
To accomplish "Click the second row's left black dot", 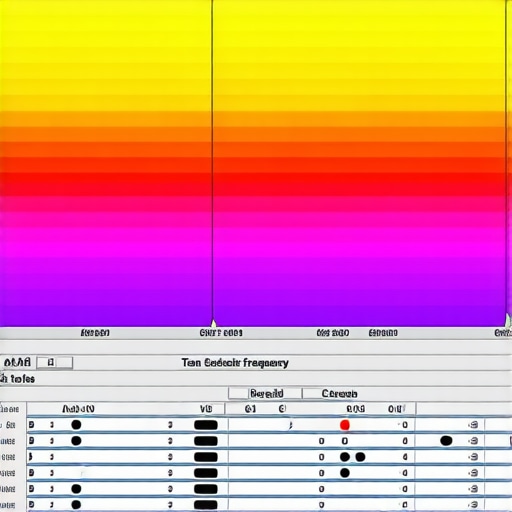I will click(x=76, y=441).
